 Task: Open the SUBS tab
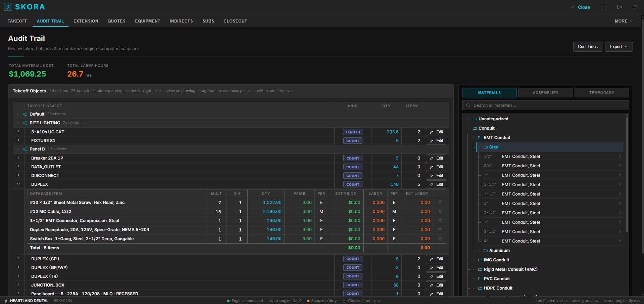208,21
